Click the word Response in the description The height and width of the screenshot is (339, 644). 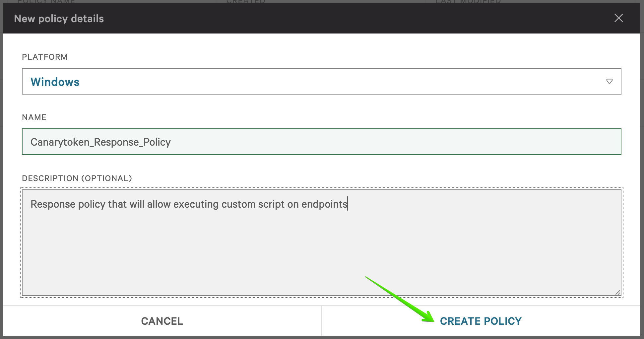pos(53,204)
